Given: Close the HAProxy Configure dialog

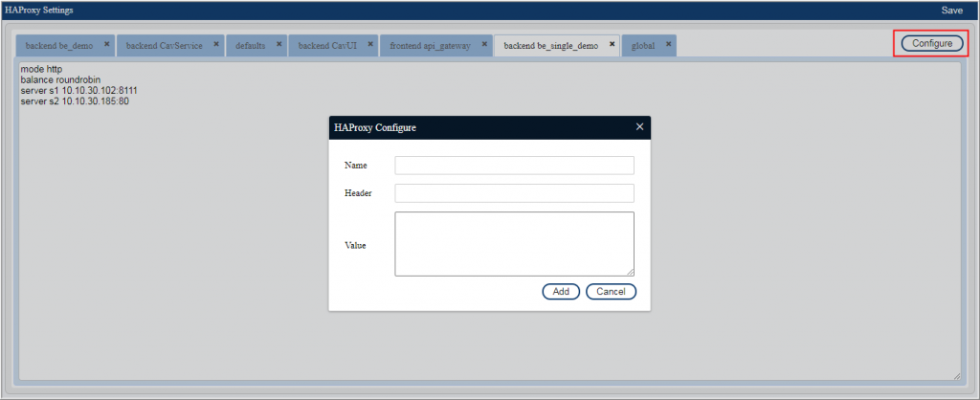Looking at the screenshot, I should 639,127.
